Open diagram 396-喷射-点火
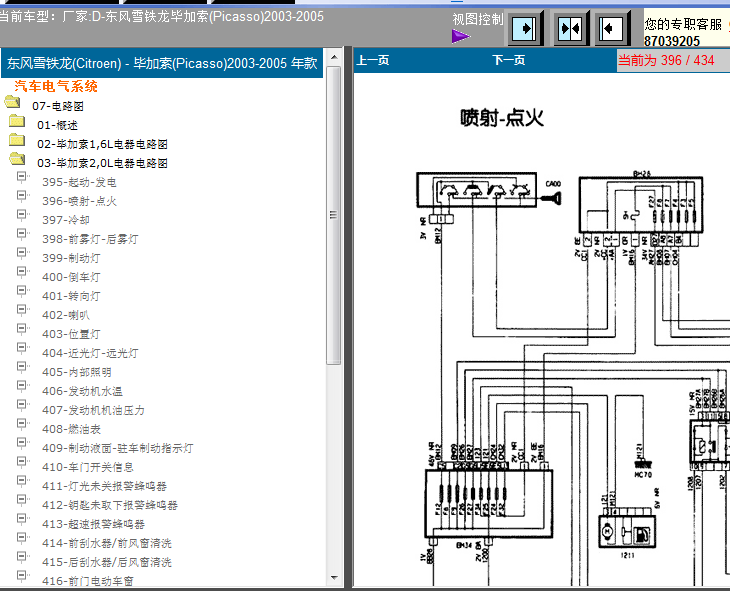The height and width of the screenshot is (591, 730). (79, 201)
